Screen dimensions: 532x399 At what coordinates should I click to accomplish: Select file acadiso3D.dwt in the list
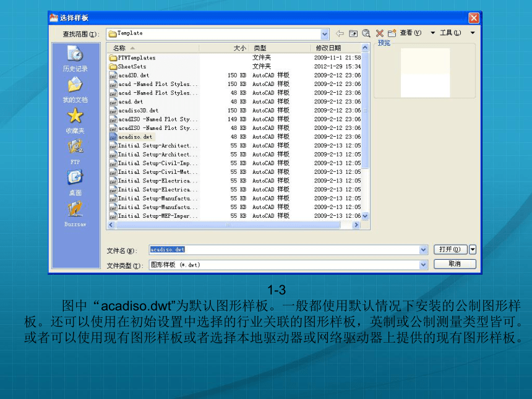[139, 111]
